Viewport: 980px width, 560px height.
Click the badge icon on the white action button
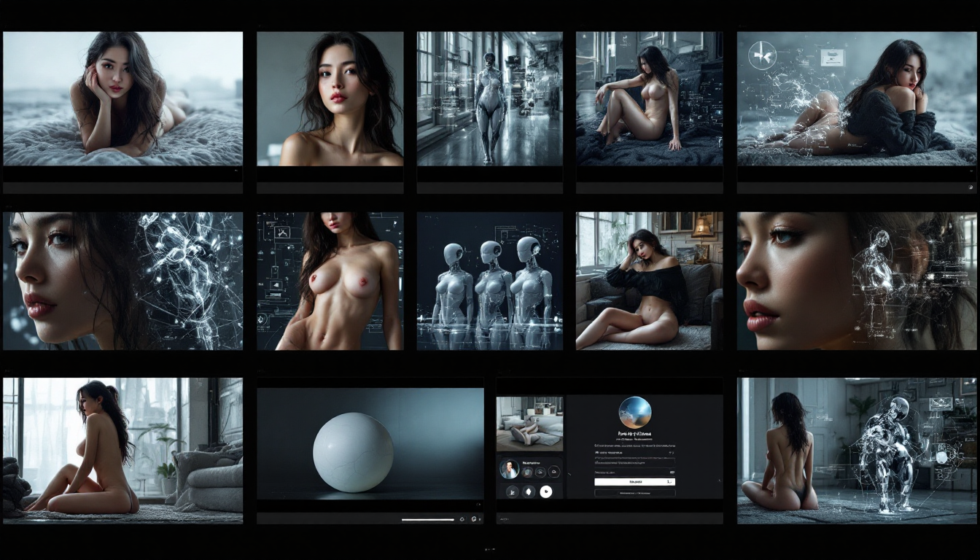669,481
